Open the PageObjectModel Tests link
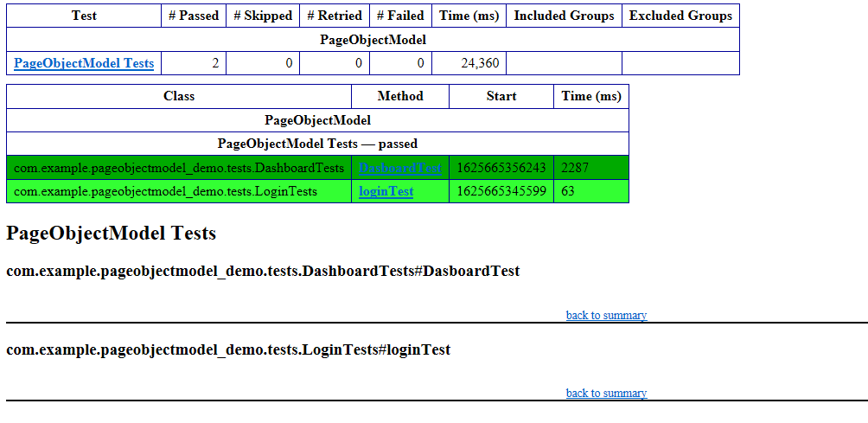This screenshot has width=868, height=423. pos(84,63)
